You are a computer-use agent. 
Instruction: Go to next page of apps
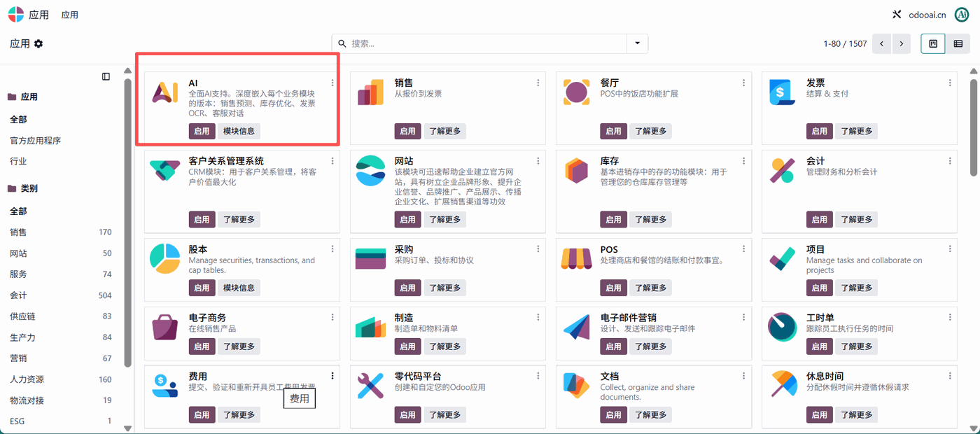[902, 43]
